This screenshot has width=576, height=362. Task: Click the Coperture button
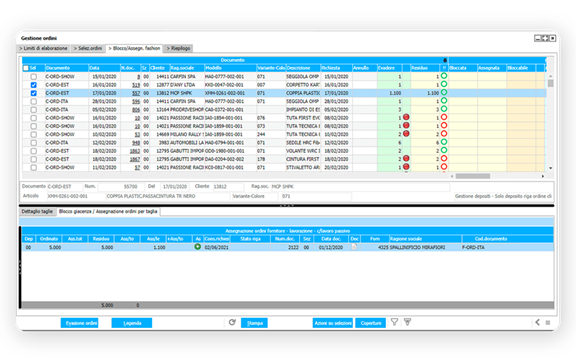tap(371, 323)
